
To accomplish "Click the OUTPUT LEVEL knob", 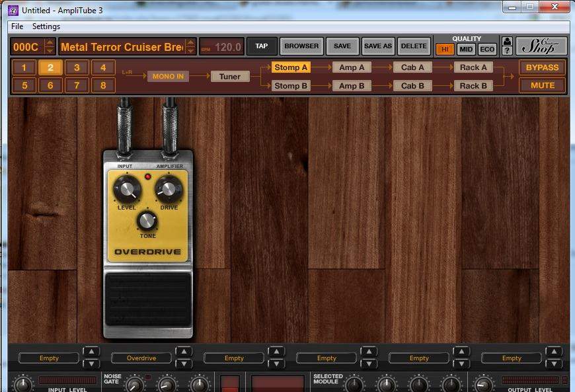I will (483, 384).
